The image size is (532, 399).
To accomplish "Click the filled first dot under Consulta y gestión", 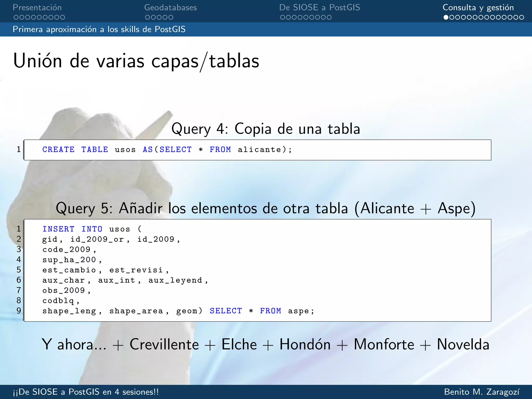I will point(446,17).
